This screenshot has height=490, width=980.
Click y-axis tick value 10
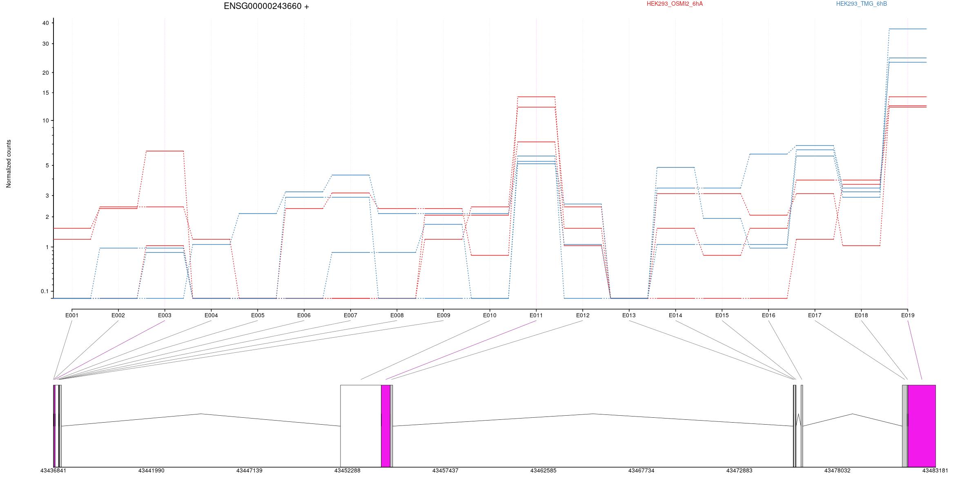(45, 120)
